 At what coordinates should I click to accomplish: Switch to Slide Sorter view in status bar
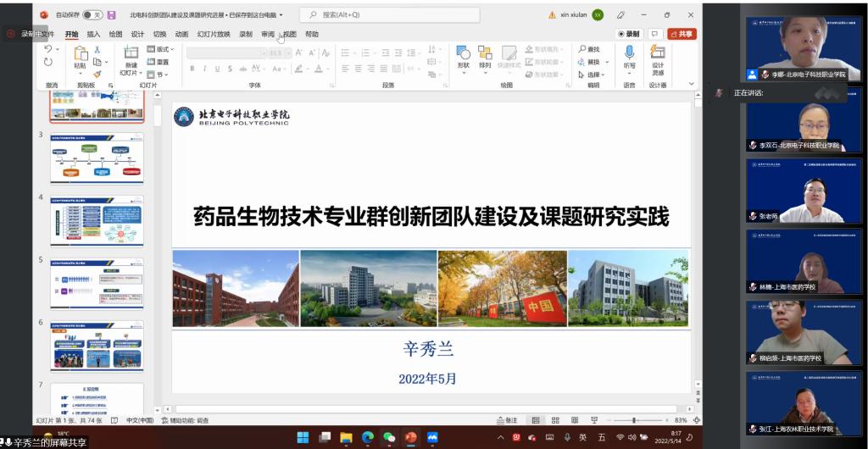[554, 420]
